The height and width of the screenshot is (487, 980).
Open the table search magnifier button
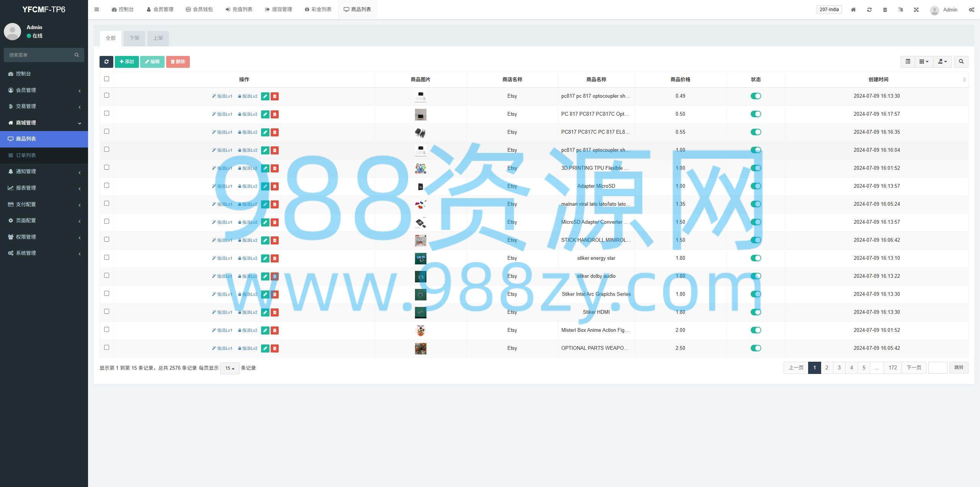coord(961,62)
